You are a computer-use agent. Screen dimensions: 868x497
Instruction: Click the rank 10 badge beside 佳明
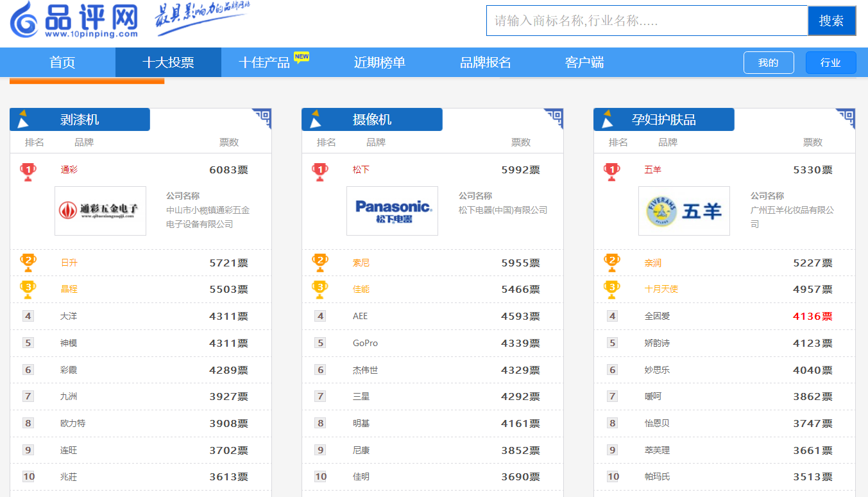321,476
